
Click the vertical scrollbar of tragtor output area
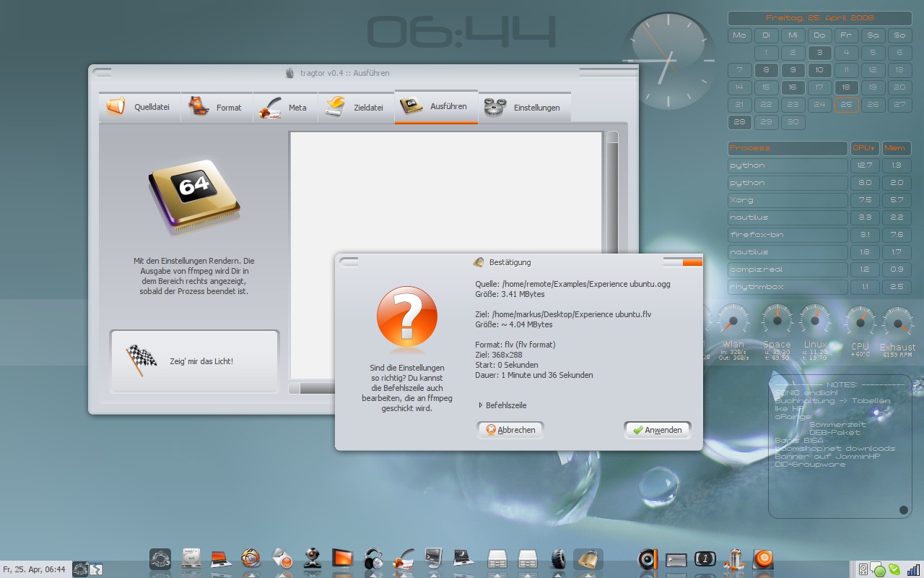point(612,191)
